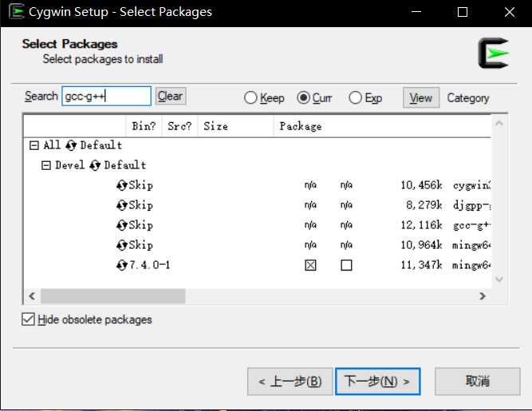Click the 10,964k size value
The width and height of the screenshot is (532, 411).
coord(421,245)
